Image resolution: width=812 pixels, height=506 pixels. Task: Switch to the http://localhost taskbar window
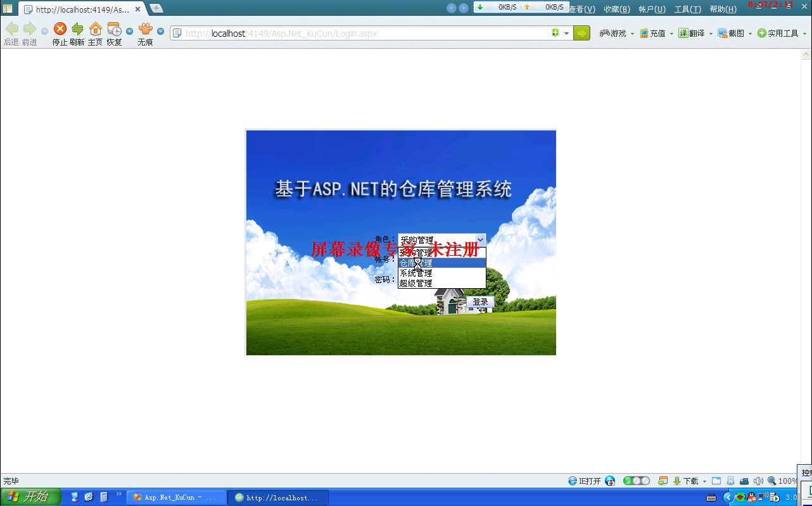click(x=279, y=497)
